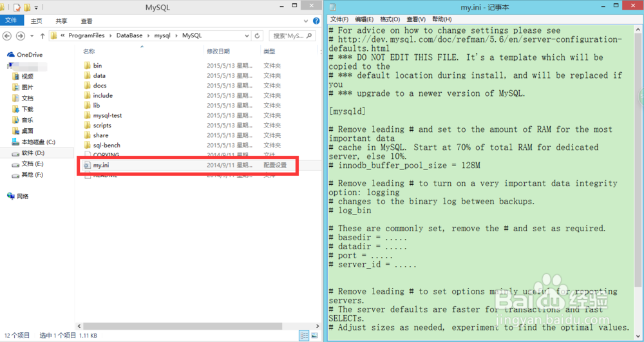This screenshot has height=342, width=644.
Task: Go back with the Explorer back arrow
Action: click(x=7, y=35)
